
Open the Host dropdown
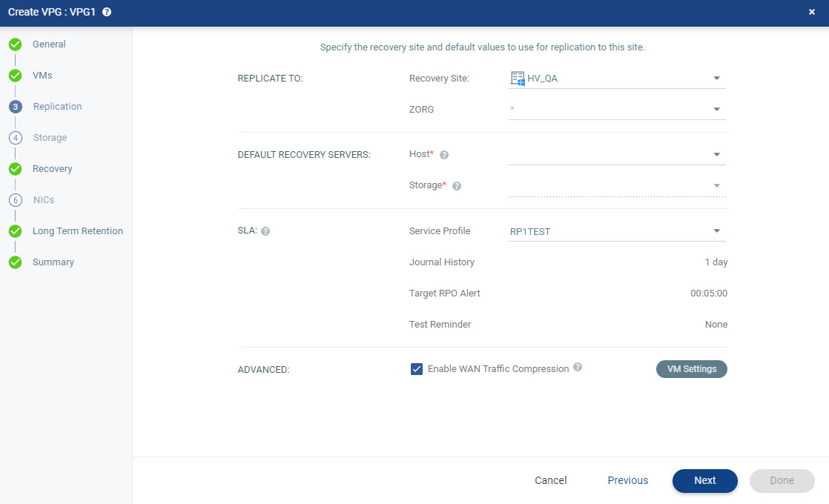point(617,155)
